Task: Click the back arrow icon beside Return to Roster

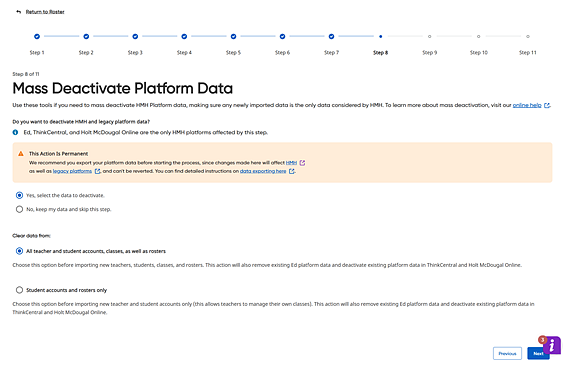Action: click(19, 12)
